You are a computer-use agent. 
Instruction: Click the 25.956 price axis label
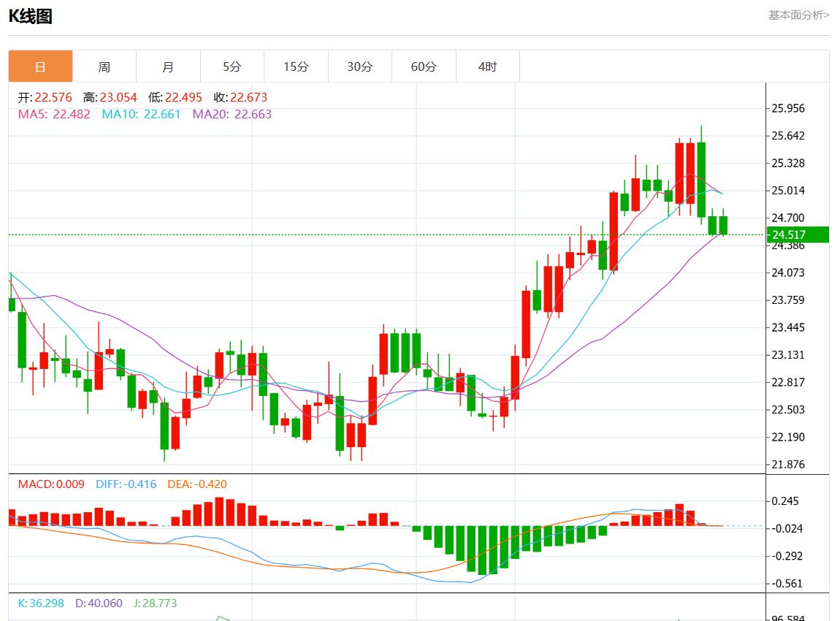pyautogui.click(x=788, y=108)
